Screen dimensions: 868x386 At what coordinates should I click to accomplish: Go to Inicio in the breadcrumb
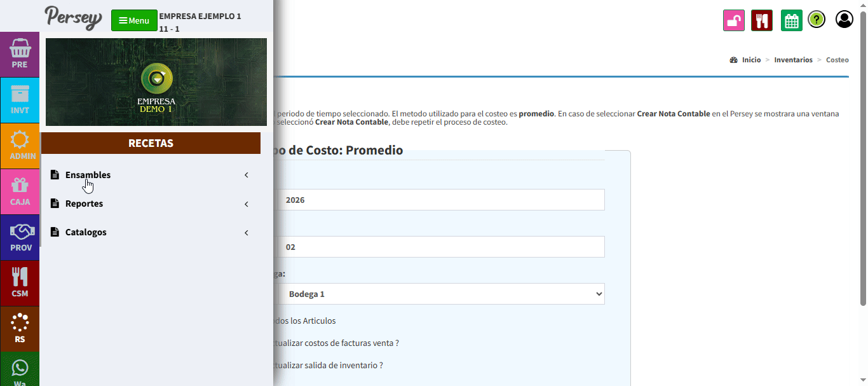point(751,60)
